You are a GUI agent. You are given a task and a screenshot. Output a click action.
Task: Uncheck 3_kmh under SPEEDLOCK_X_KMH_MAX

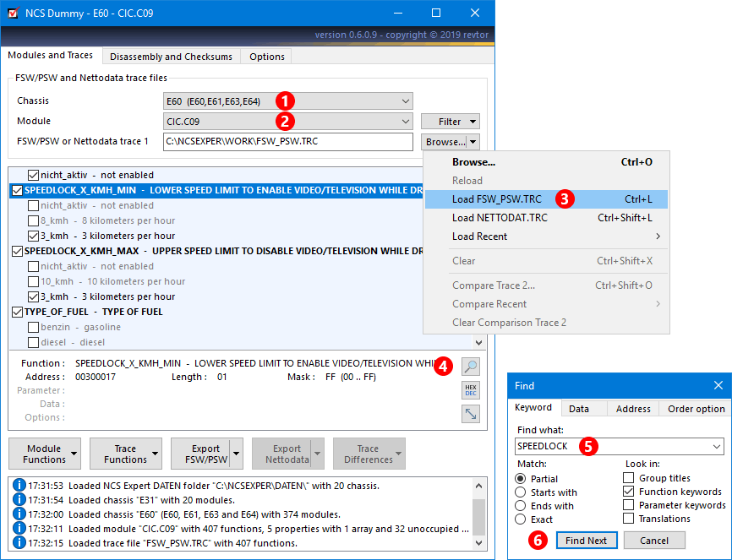click(33, 296)
